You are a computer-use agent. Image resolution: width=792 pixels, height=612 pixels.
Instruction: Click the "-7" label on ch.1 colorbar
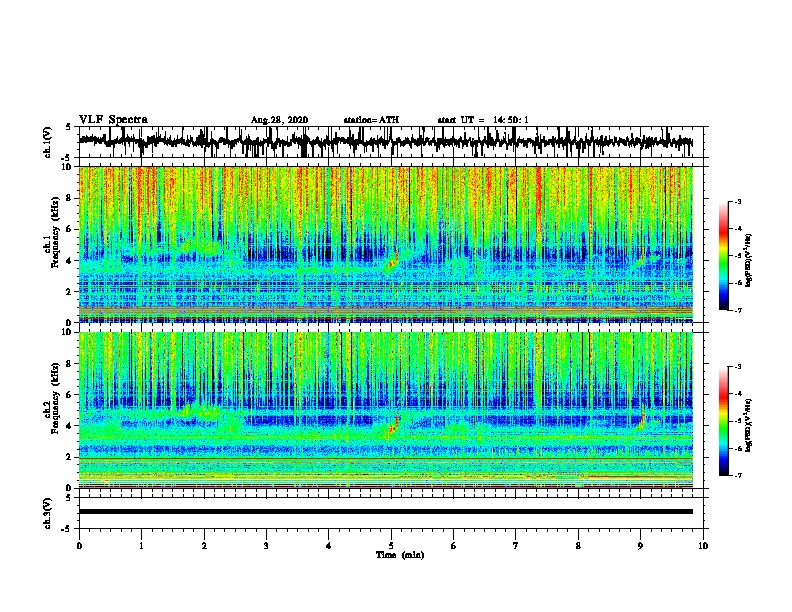tap(738, 310)
